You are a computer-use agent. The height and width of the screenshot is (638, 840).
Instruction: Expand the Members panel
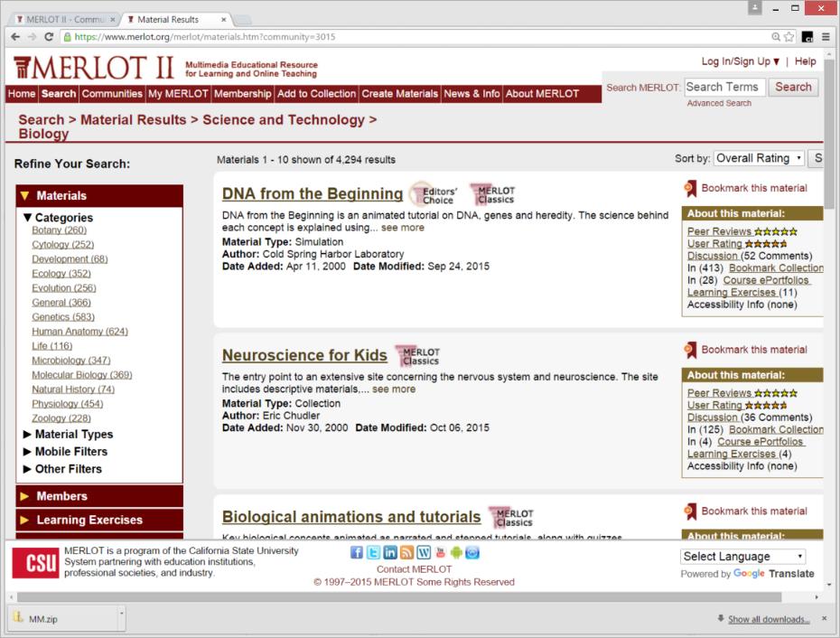click(99, 496)
